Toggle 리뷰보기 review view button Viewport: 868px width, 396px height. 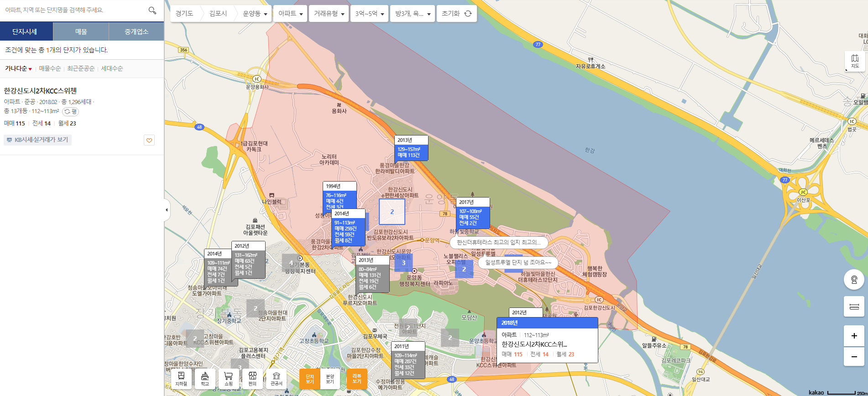(x=357, y=379)
